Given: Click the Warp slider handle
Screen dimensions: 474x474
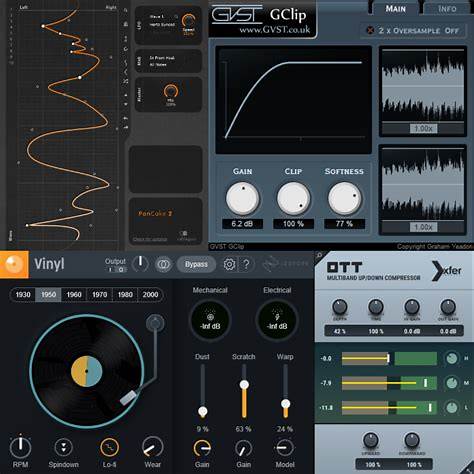Looking at the screenshot, I should click(285, 404).
